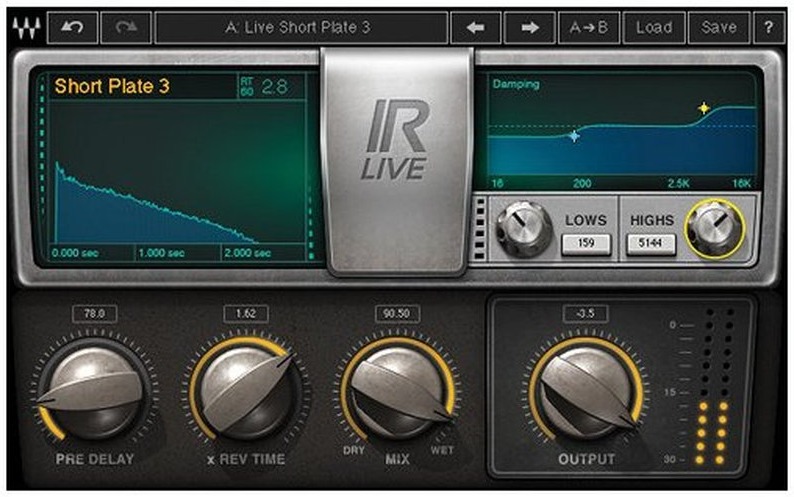This screenshot has height=497, width=794.
Task: Click the Output gain knob
Action: [586, 391]
